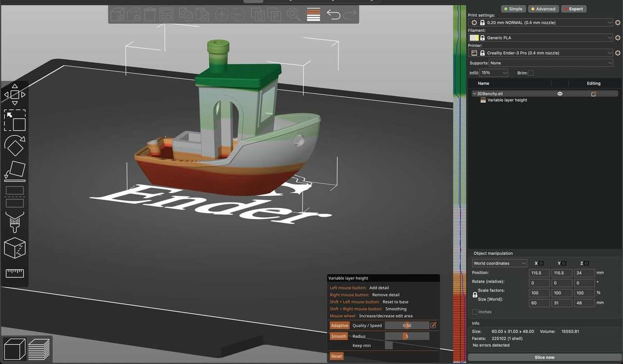Screen dimensions: 623x364
Task: Toggle the Inches checkbox
Action: (x=475, y=312)
